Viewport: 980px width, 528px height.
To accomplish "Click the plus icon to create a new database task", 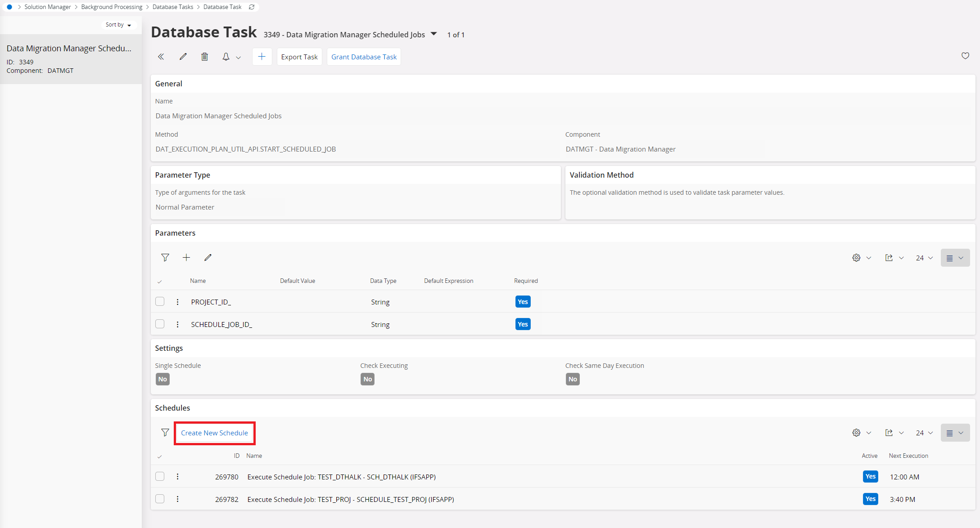I will click(262, 57).
